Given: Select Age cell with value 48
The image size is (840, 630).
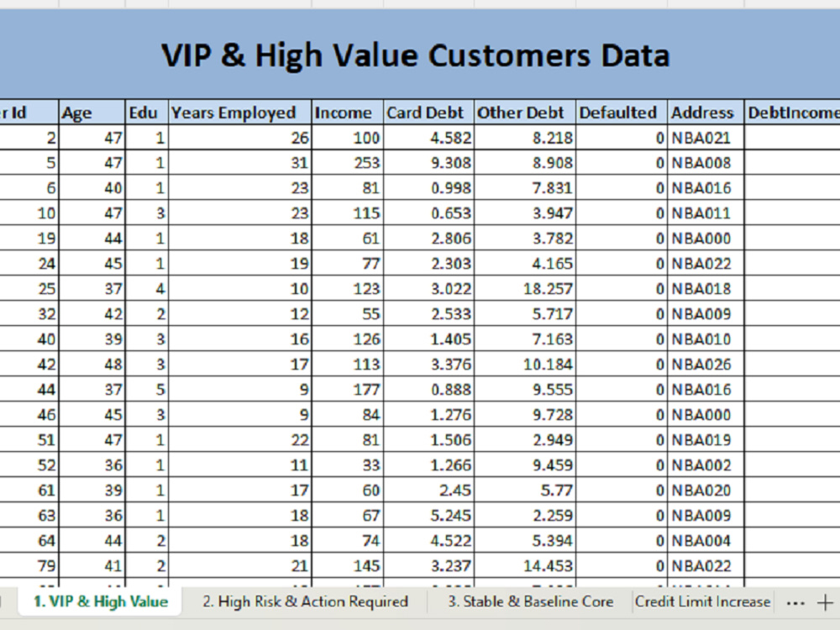Looking at the screenshot, I should coord(92,365).
